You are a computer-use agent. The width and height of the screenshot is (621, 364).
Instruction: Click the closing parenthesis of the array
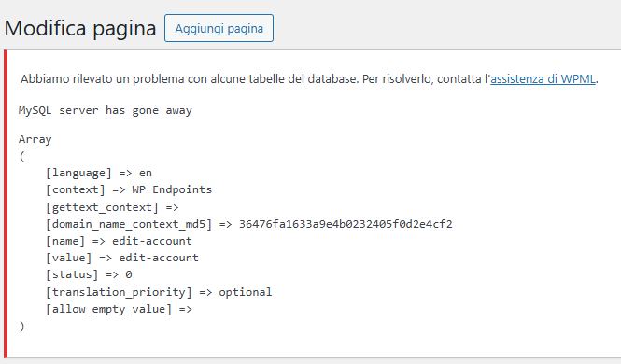[21, 327]
